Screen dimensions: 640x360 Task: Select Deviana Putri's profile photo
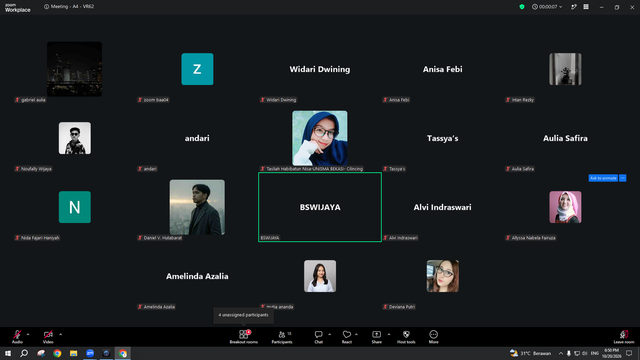442,276
